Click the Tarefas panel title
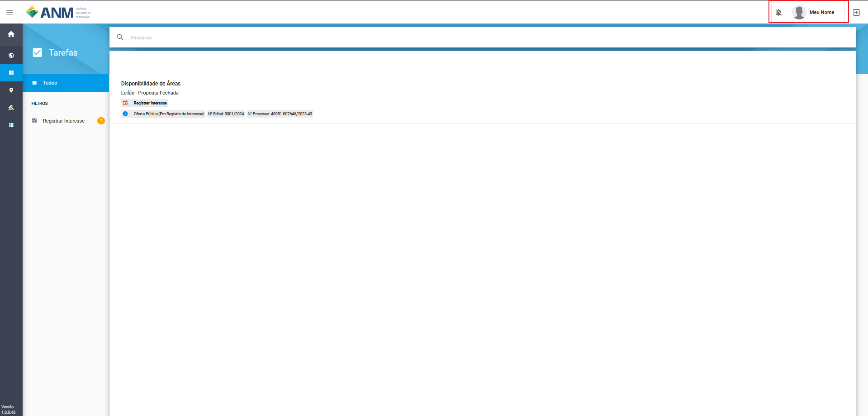 [x=63, y=53]
